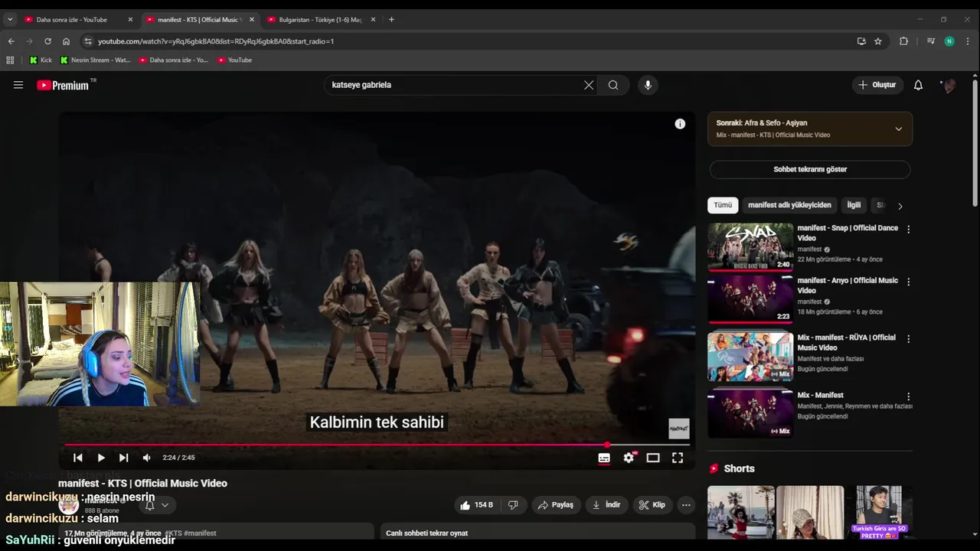Open more actions three-dot menu

(x=686, y=505)
